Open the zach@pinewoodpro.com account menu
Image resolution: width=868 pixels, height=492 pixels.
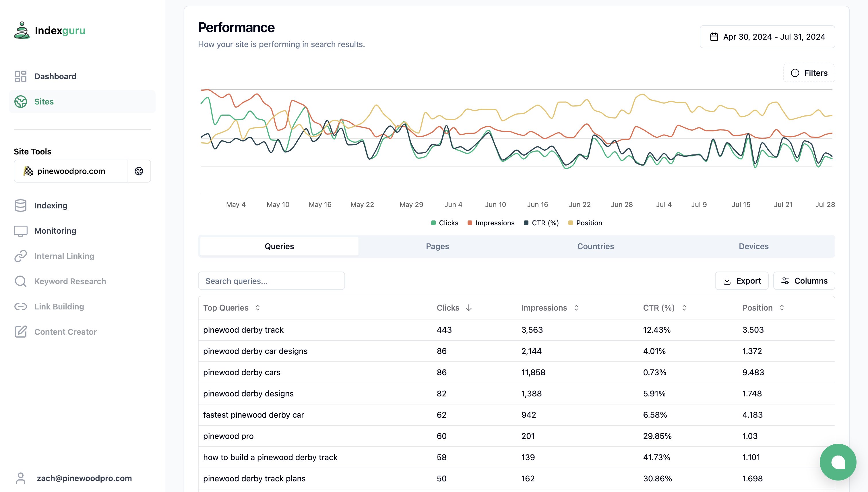[74, 478]
